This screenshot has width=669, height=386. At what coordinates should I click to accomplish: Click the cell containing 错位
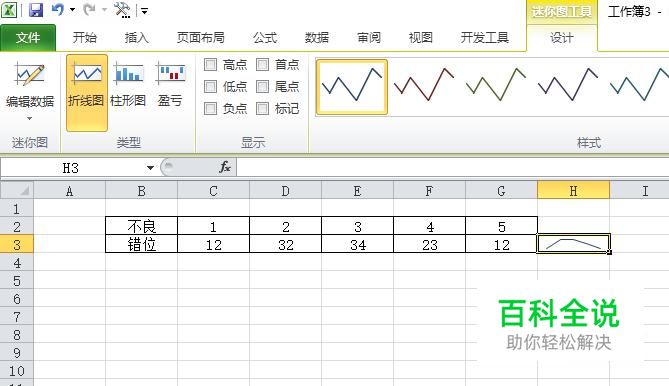click(142, 244)
